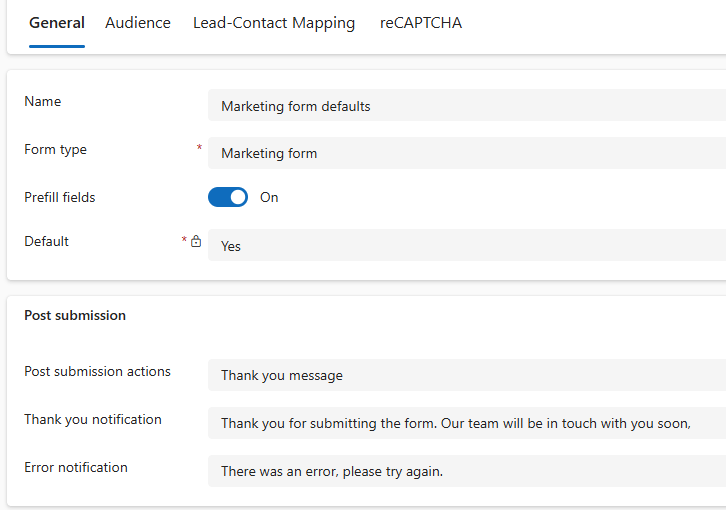Edit the Thank you notification text
This screenshot has height=510, width=726.
point(466,424)
